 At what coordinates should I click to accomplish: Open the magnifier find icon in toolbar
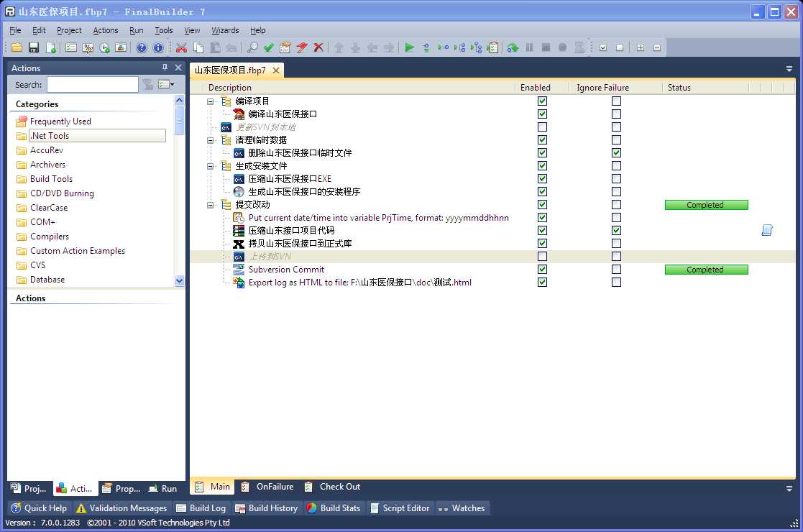point(252,47)
